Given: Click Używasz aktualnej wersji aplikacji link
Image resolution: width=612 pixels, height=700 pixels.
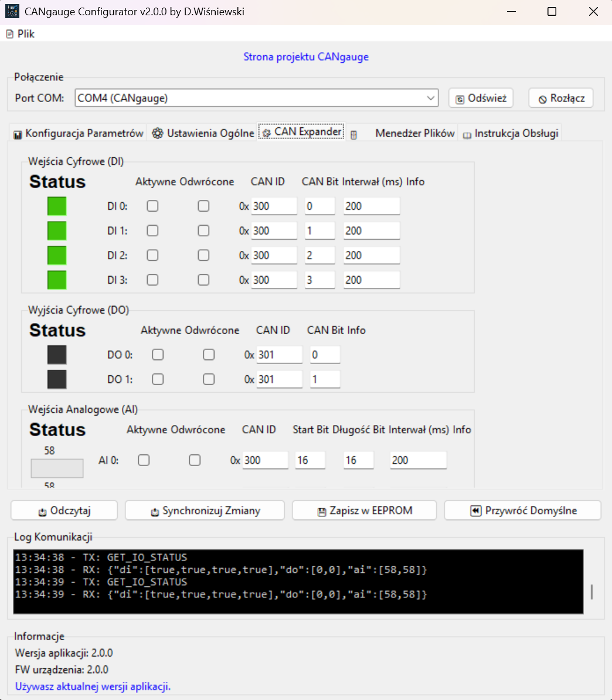Looking at the screenshot, I should click(93, 687).
